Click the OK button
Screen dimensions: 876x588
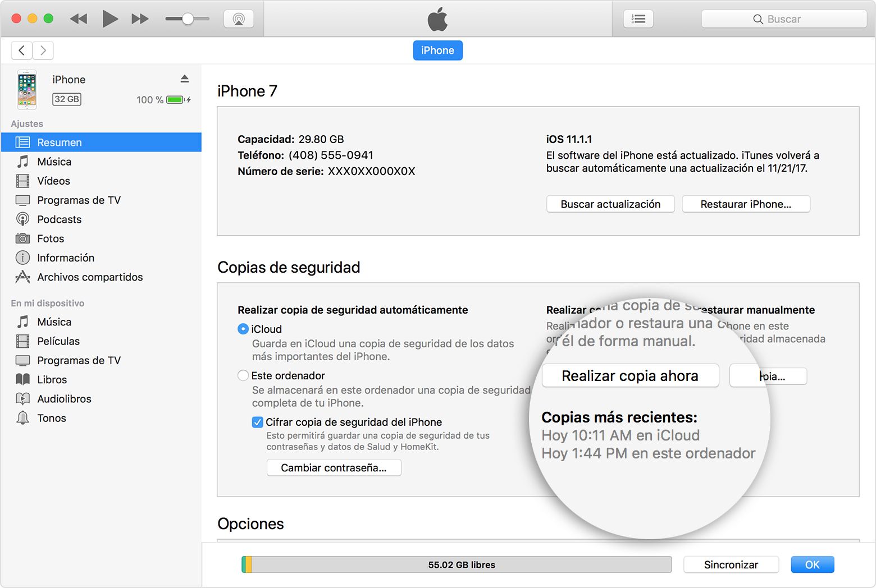tap(813, 564)
